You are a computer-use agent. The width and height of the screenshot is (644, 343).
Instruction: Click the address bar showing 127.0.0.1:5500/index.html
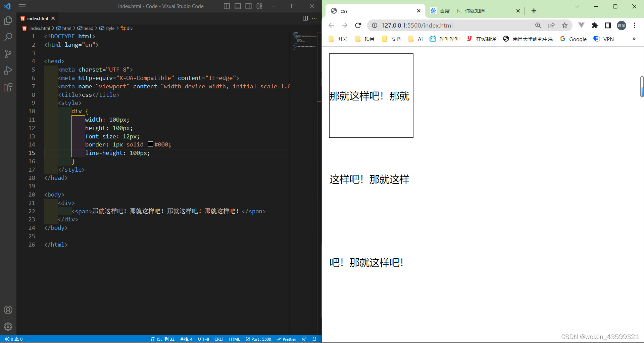pyautogui.click(x=470, y=25)
